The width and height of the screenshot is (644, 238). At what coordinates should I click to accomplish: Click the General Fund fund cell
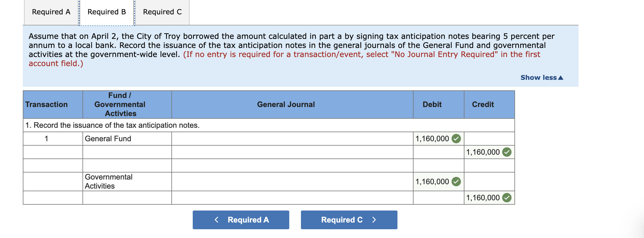tap(127, 139)
